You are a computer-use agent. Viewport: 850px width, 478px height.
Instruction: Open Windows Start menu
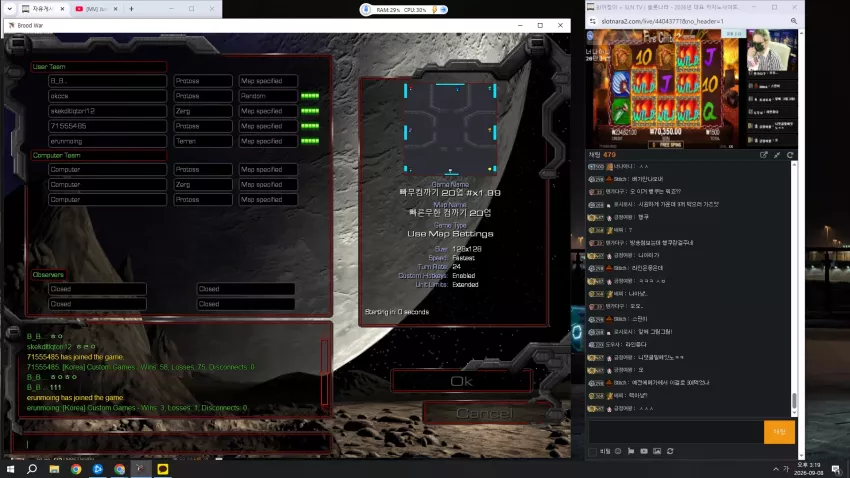coord(10,469)
